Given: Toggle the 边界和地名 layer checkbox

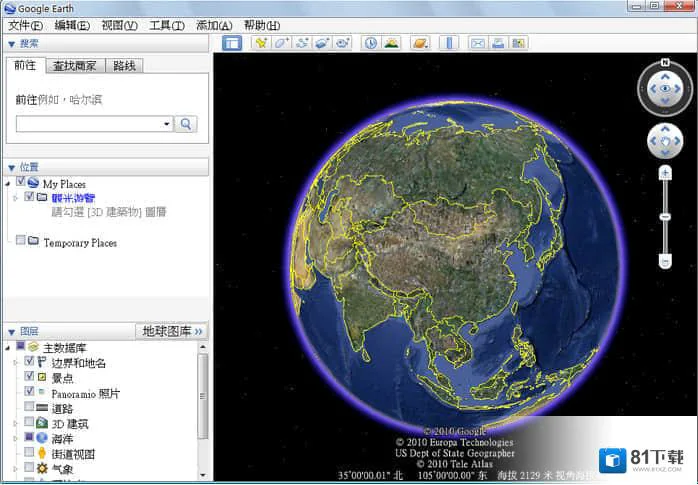Looking at the screenshot, I should coord(29,361).
